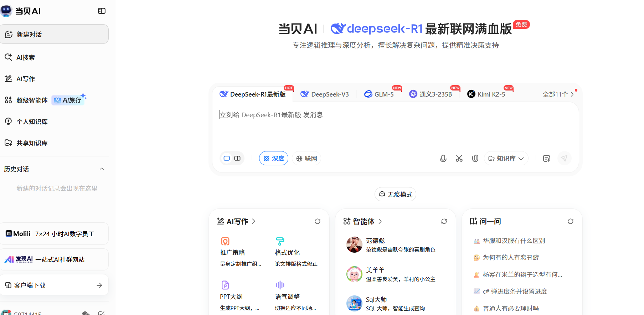The image size is (644, 315).
Task: Toggle 联网 web search
Action: tap(306, 158)
